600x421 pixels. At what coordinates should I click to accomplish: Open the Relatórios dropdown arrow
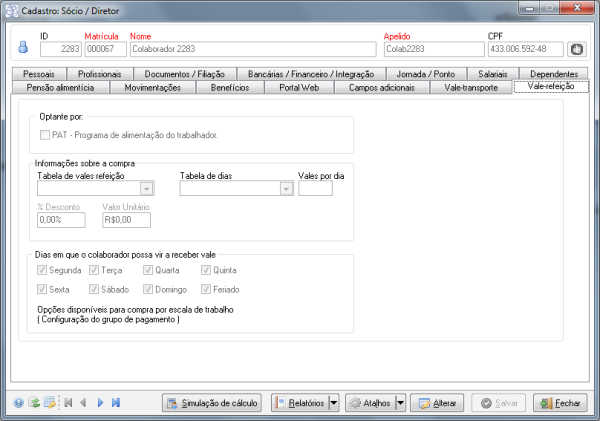point(334,403)
